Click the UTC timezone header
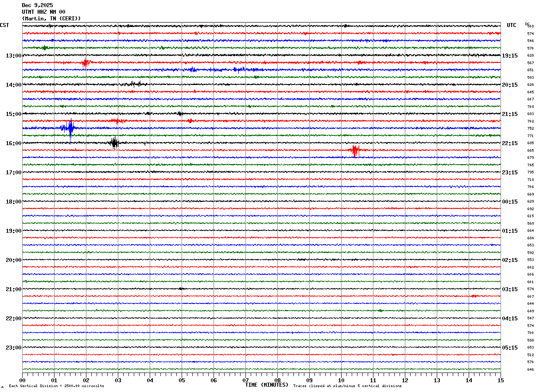This screenshot has height=392, width=536. [512, 25]
